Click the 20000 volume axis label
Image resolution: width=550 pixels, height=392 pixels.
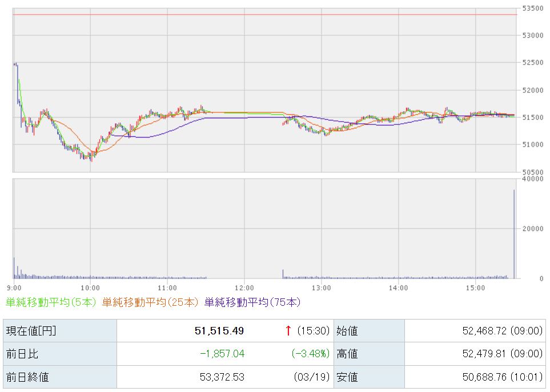tap(533, 229)
